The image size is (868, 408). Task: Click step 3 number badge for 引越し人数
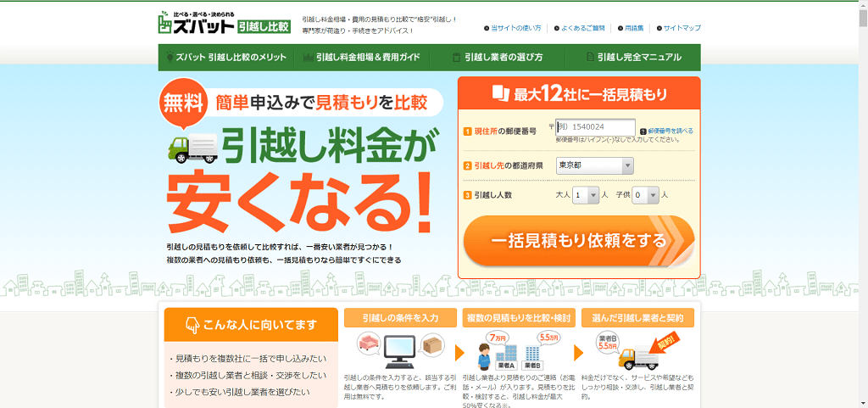[467, 195]
